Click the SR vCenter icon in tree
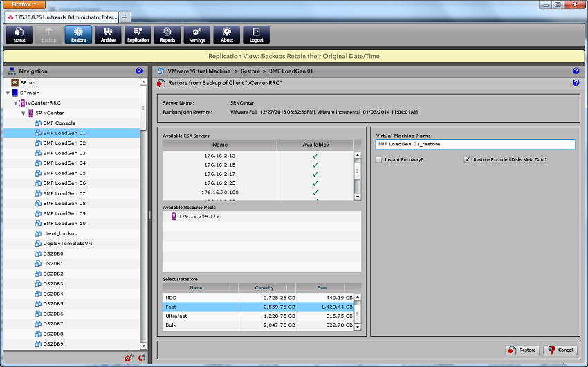Viewport: 588px width, 367px height. pos(30,113)
